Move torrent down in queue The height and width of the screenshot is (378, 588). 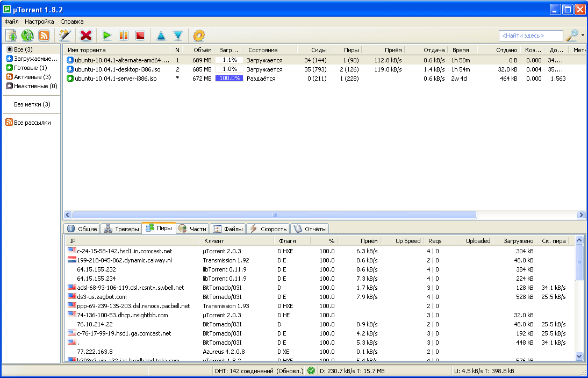[x=178, y=35]
